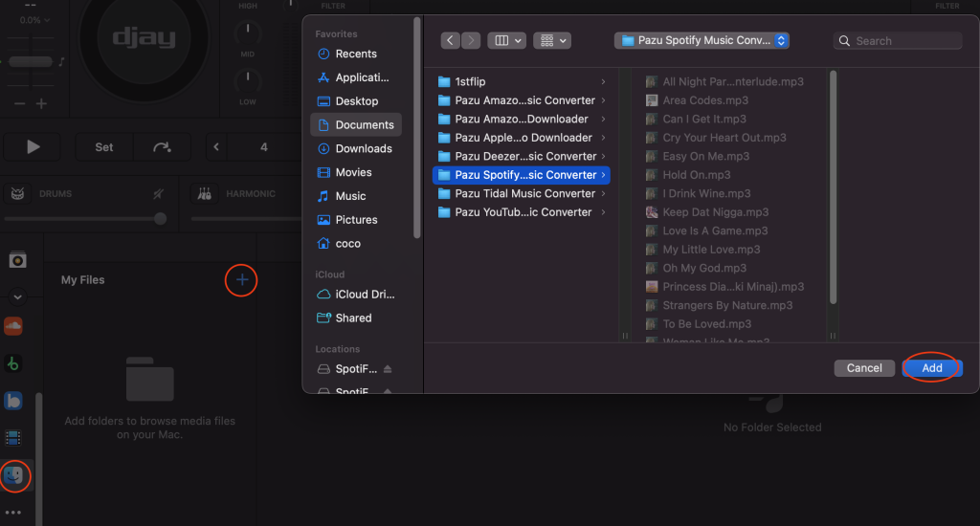Open the Beatport source icon
This screenshot has width=980, height=526.
click(x=13, y=364)
